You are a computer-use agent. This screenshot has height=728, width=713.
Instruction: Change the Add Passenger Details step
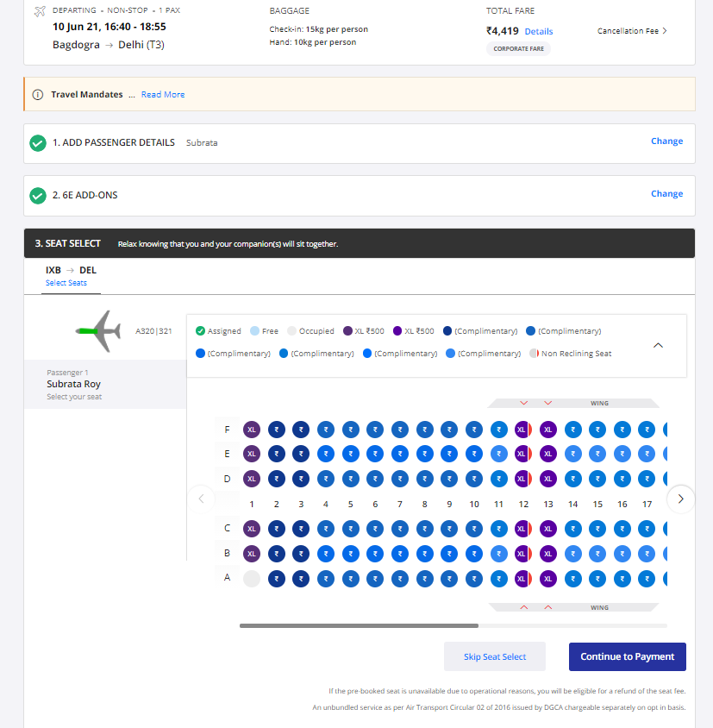pyautogui.click(x=666, y=141)
